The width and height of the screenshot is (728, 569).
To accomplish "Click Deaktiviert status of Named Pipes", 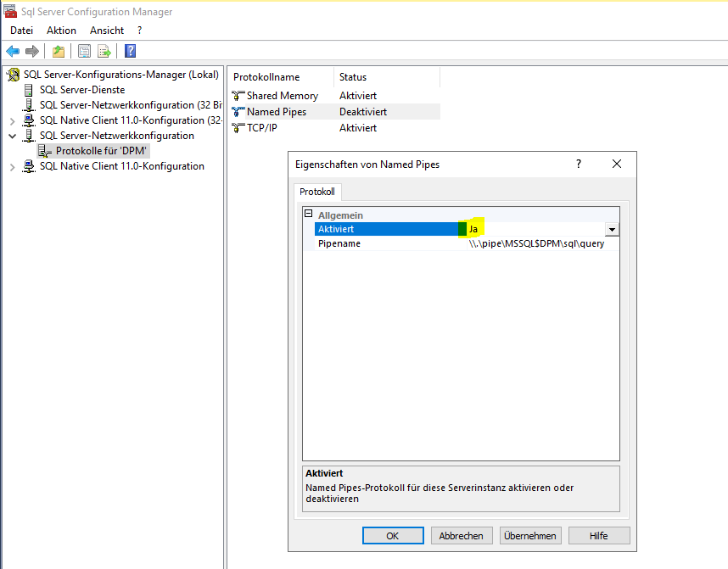I will 363,112.
